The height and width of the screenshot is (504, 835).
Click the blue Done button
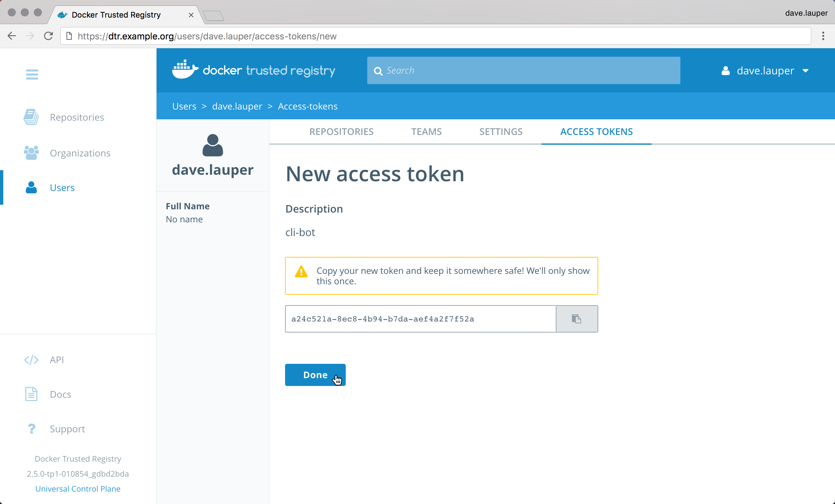pyautogui.click(x=315, y=375)
